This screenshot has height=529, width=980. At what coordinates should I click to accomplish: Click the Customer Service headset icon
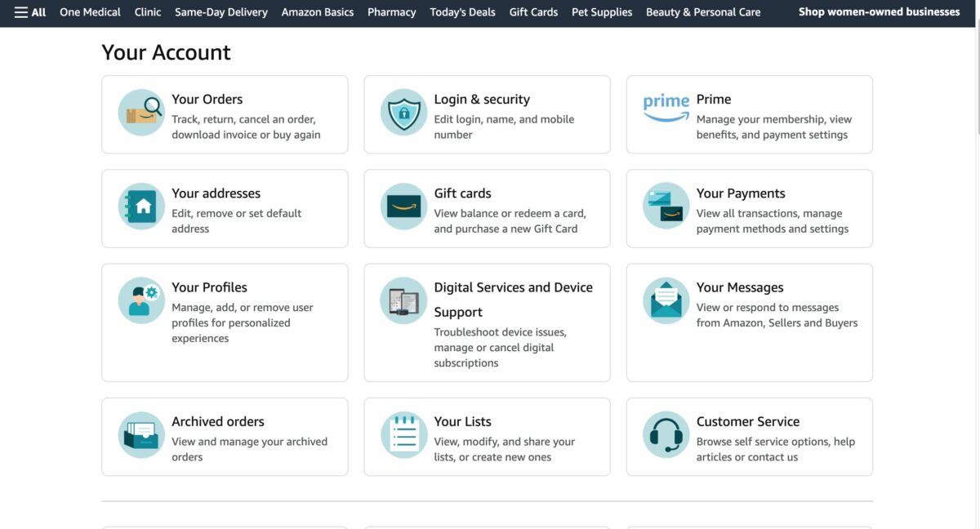666,435
